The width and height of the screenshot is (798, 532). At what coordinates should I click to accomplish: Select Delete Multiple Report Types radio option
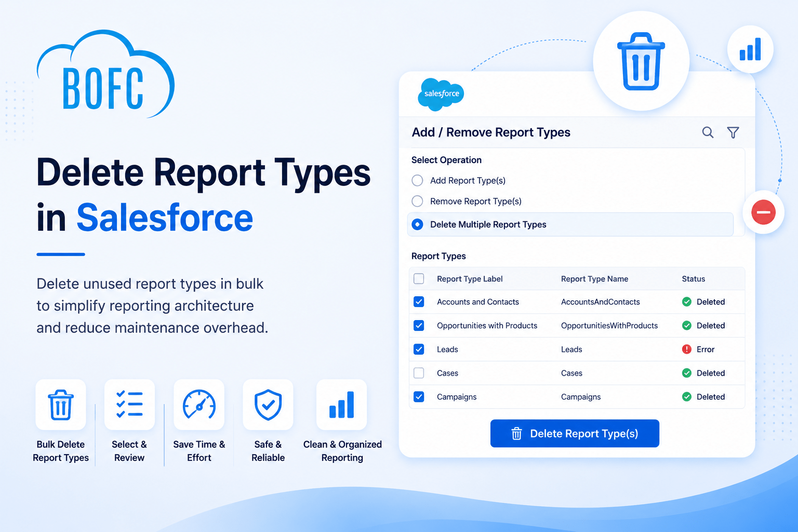(417, 224)
